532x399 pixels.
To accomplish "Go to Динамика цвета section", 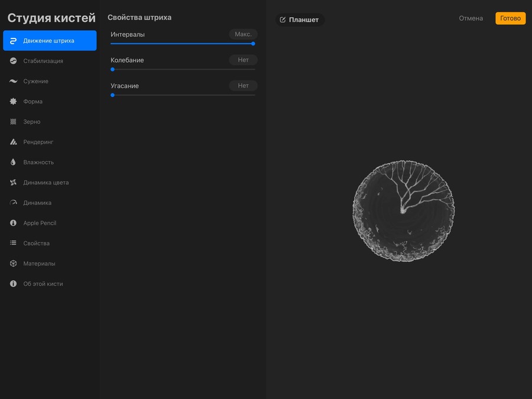I will click(x=50, y=183).
